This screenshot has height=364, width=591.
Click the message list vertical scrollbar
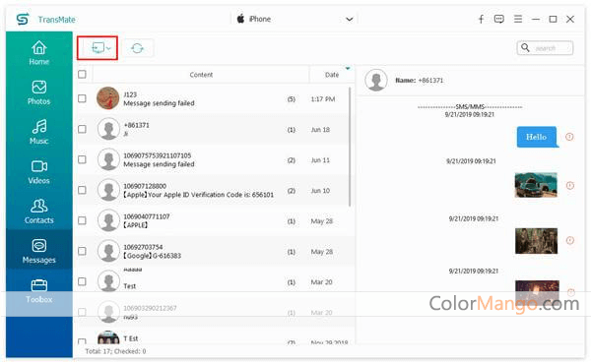coord(350,147)
